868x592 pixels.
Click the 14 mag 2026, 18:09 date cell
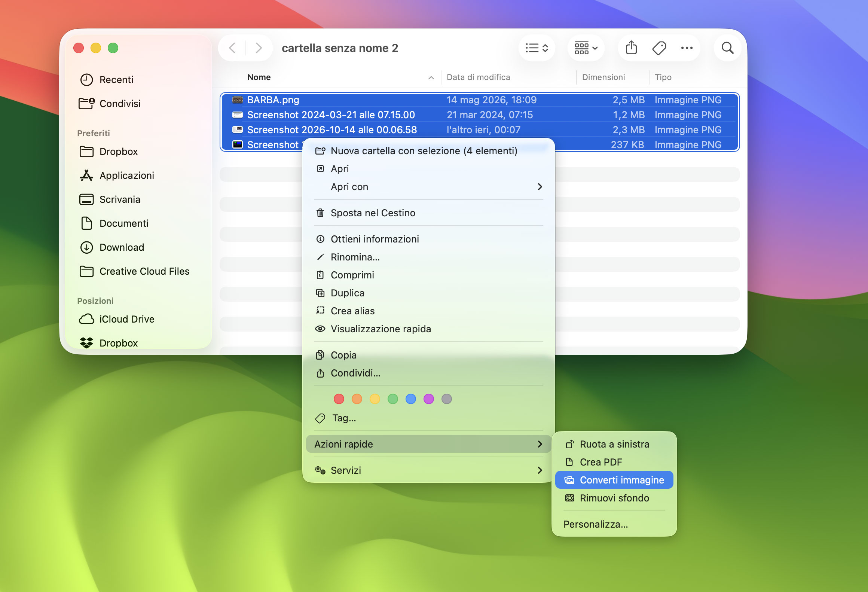click(x=491, y=100)
